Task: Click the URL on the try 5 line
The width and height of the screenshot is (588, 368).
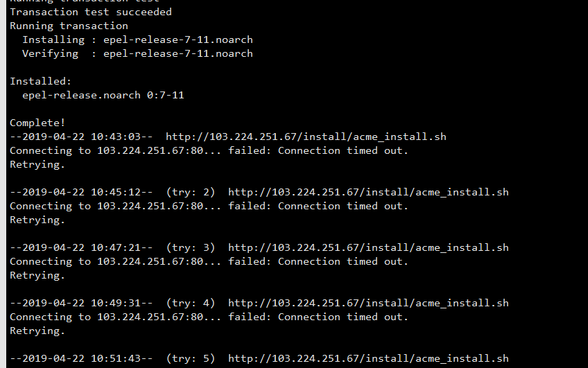Action: (368, 358)
